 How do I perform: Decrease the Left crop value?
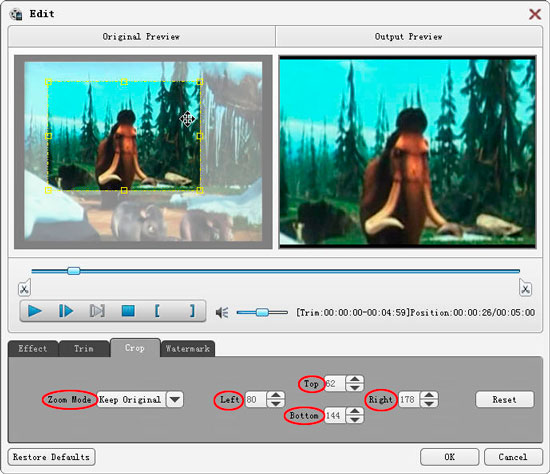pyautogui.click(x=276, y=403)
